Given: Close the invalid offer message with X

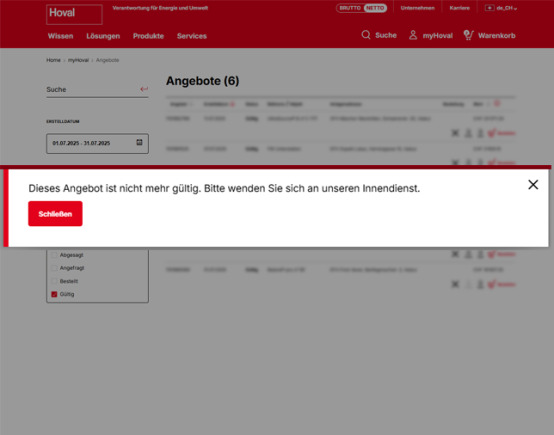Looking at the screenshot, I should (x=533, y=184).
